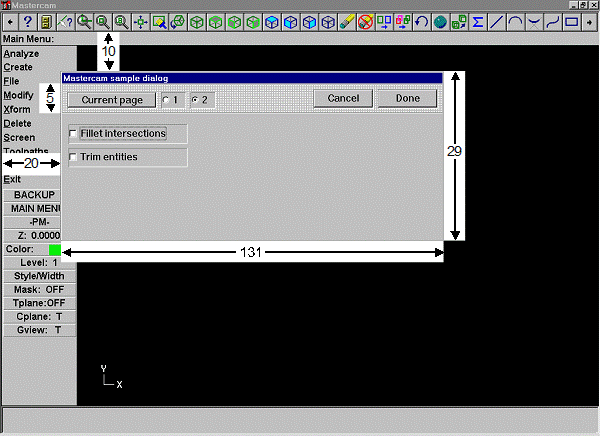The image size is (600, 436).
Task: Open the Xform menu item
Action: [x=17, y=109]
